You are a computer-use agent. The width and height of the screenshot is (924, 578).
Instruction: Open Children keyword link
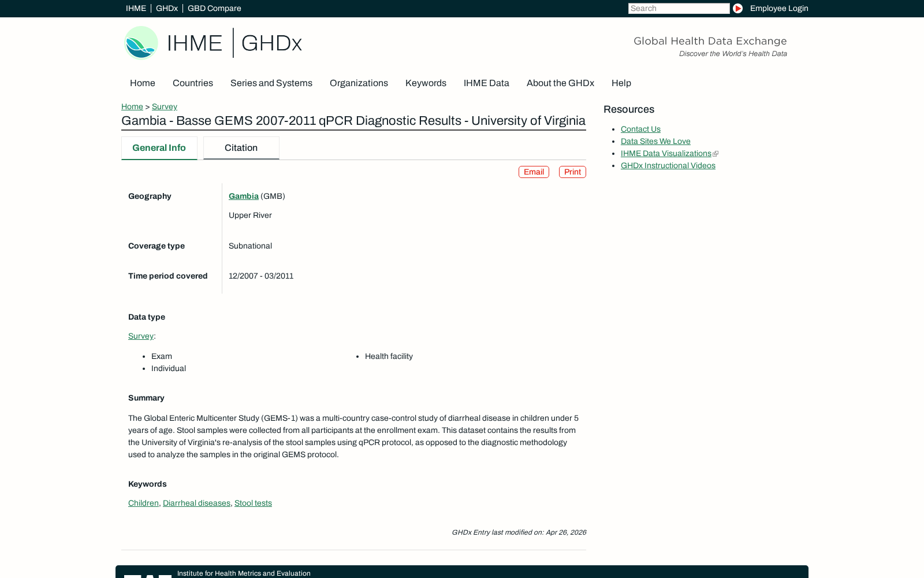point(143,503)
